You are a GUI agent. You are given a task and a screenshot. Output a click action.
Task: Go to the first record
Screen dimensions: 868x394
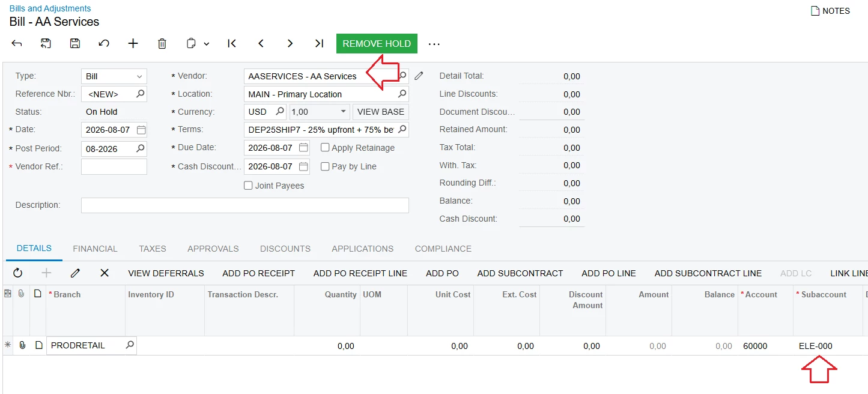click(x=232, y=43)
